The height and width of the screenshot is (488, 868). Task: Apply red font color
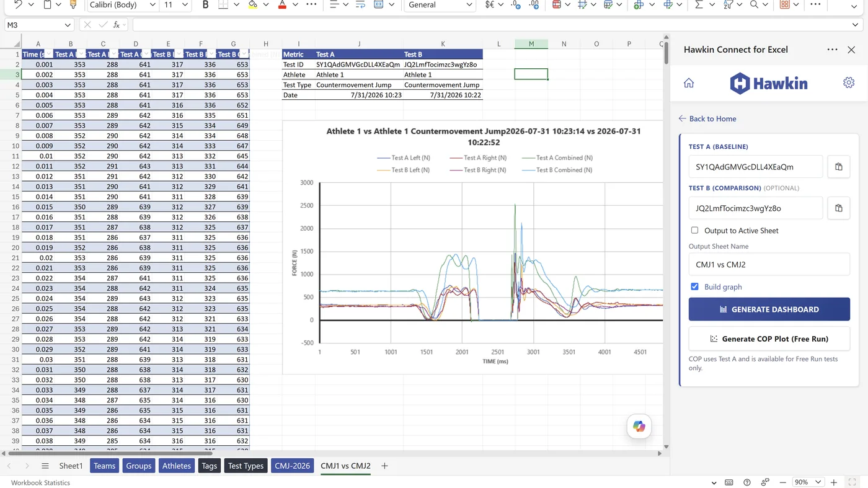pos(282,4)
